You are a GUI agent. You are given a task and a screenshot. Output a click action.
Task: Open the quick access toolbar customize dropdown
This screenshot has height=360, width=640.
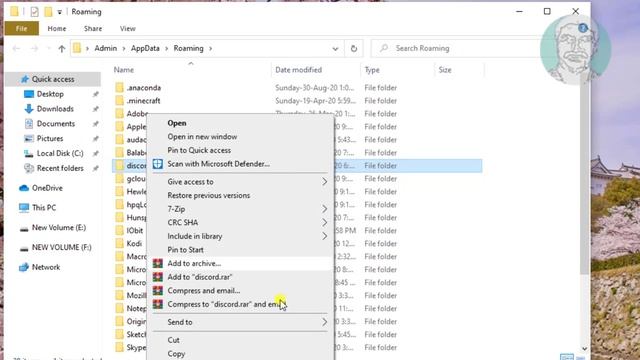(60, 12)
